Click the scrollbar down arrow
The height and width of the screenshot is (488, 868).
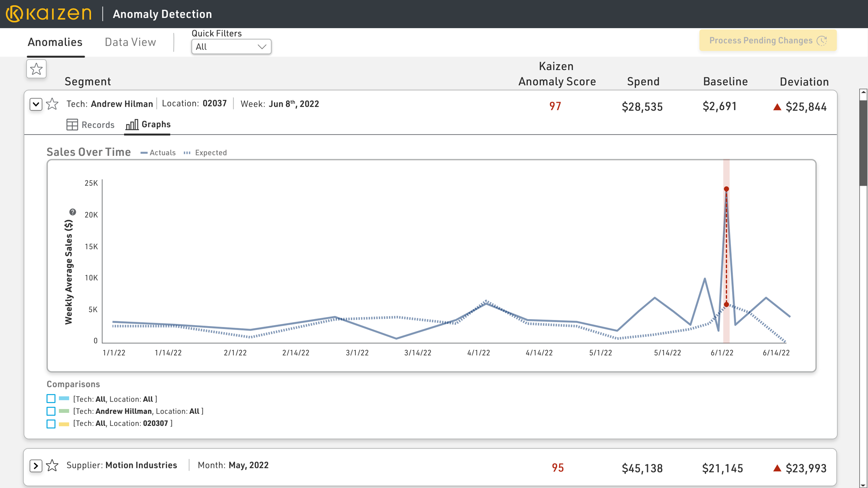point(863,485)
